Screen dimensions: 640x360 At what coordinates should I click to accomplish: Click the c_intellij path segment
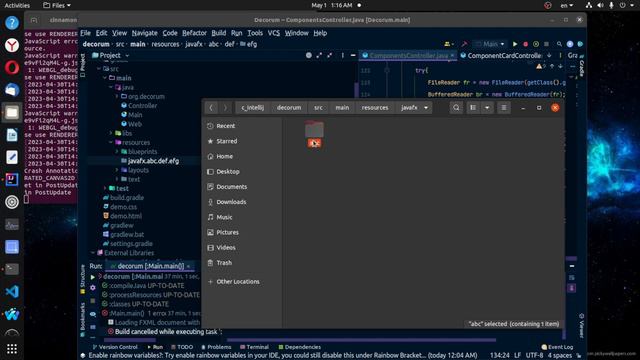tap(253, 108)
